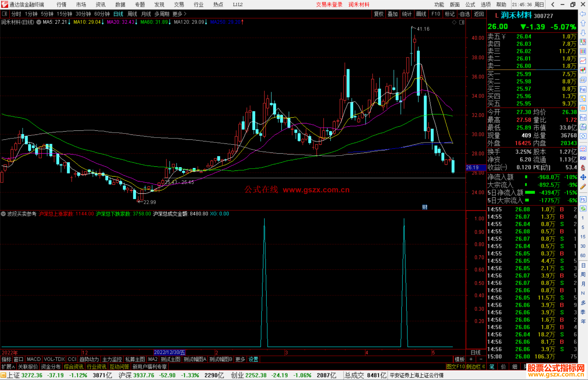
Task: Click the F10 info icon in sidebar
Action: tap(583, 89)
